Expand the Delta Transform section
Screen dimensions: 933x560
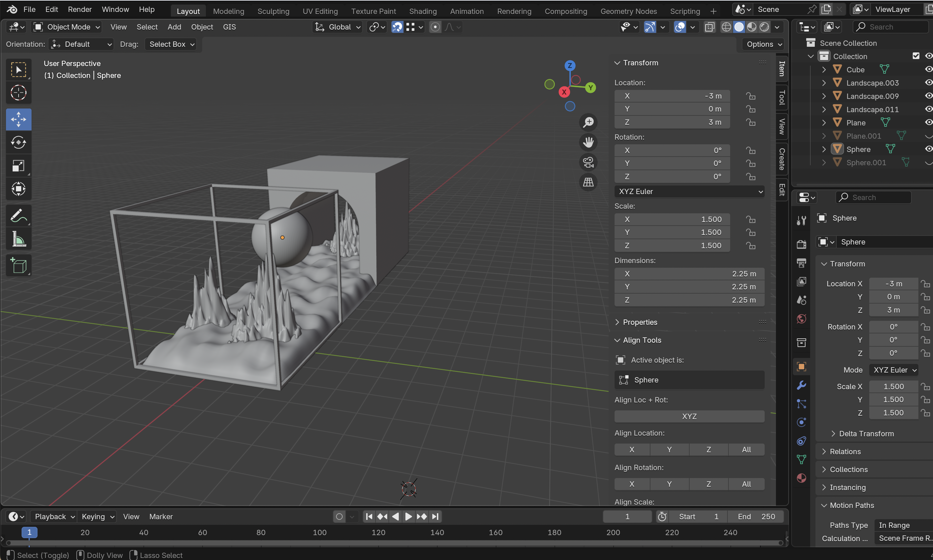click(866, 434)
